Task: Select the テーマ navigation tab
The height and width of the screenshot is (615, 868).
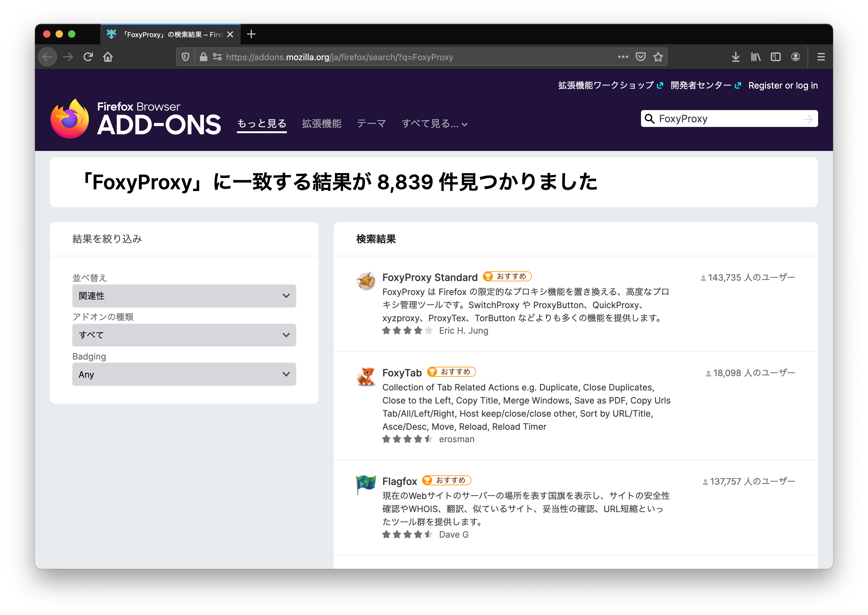Action: [x=371, y=124]
